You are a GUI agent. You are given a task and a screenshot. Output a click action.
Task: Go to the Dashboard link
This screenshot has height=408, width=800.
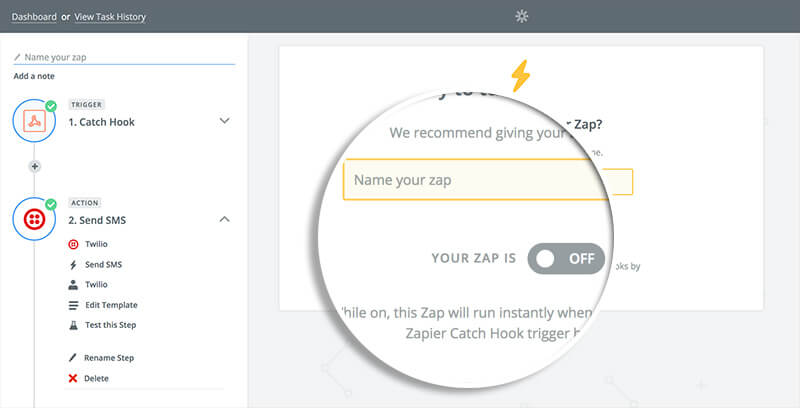[34, 17]
